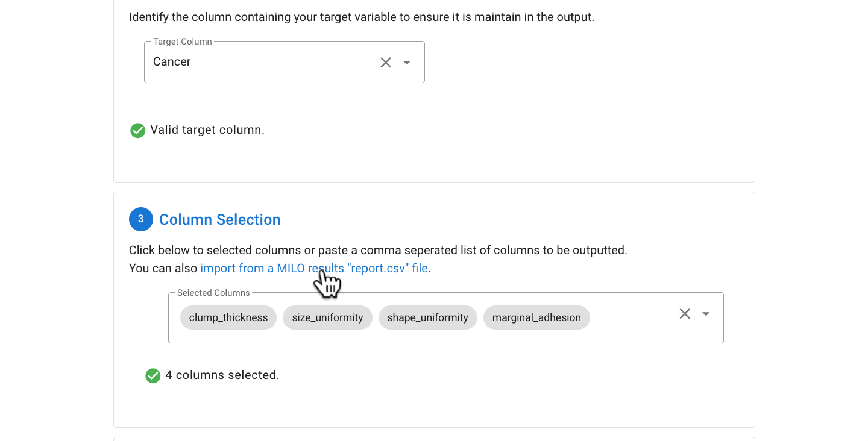Clear the Target Column value with X
This screenshot has height=441, width=868.
386,62
